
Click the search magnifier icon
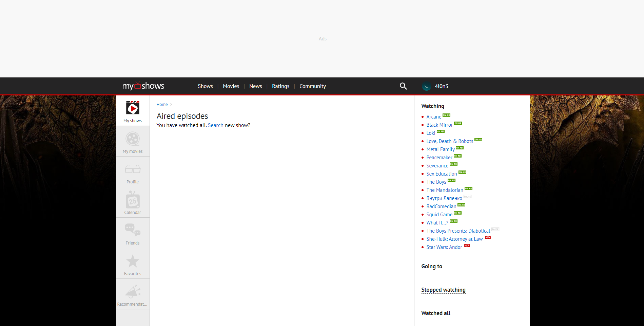[x=403, y=86]
